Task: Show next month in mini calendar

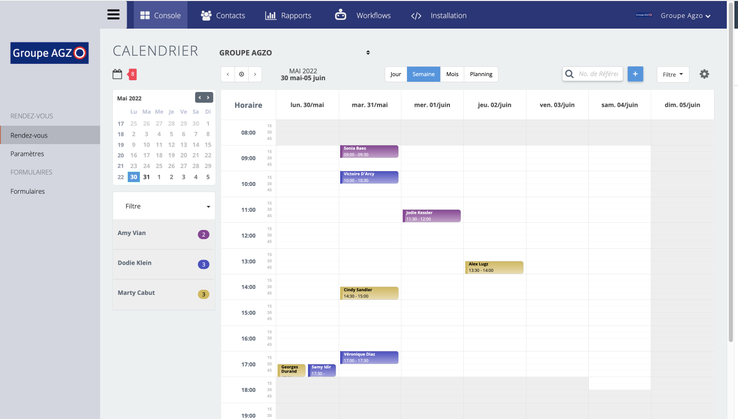Action: 208,97
